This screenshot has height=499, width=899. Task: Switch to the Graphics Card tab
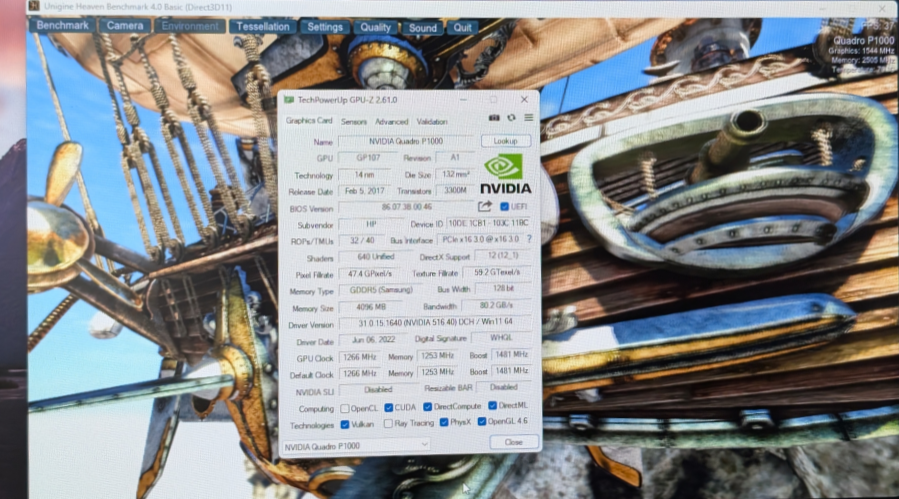tap(308, 120)
